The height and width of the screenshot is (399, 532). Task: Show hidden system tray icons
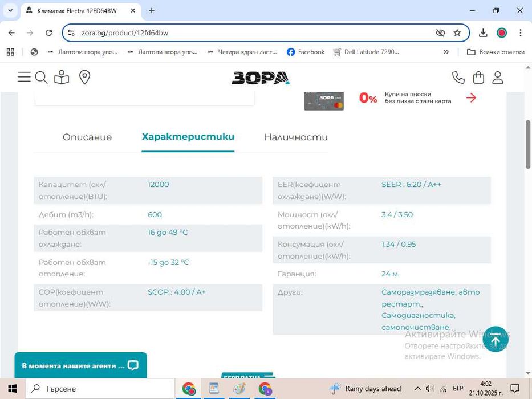417,389
